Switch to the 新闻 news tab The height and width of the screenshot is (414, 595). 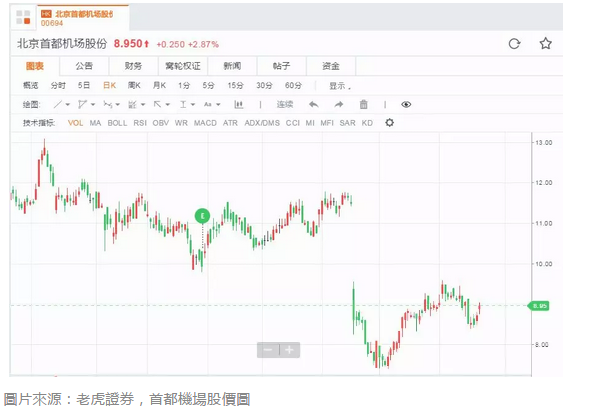[232, 66]
